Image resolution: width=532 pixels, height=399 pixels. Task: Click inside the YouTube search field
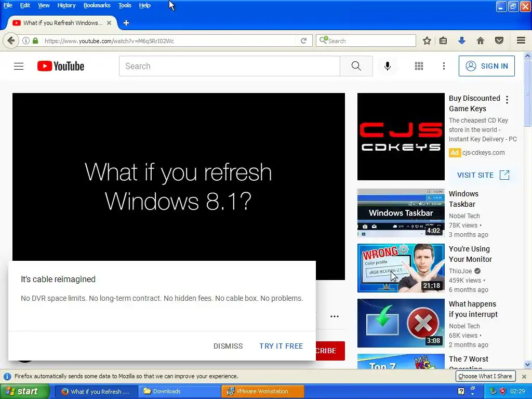(x=229, y=66)
